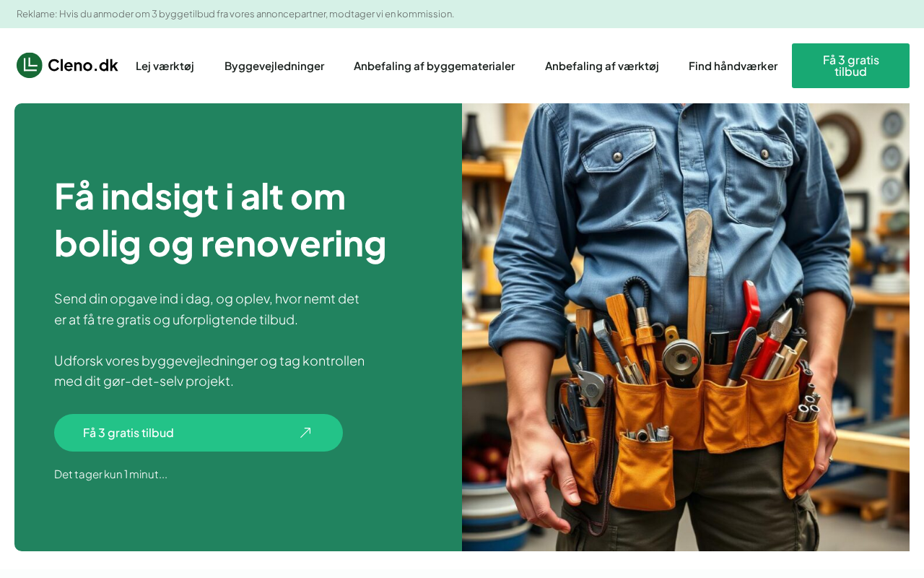Click the 'Få indsigt i alt om bolig' heading
924x578 pixels.
220,219
